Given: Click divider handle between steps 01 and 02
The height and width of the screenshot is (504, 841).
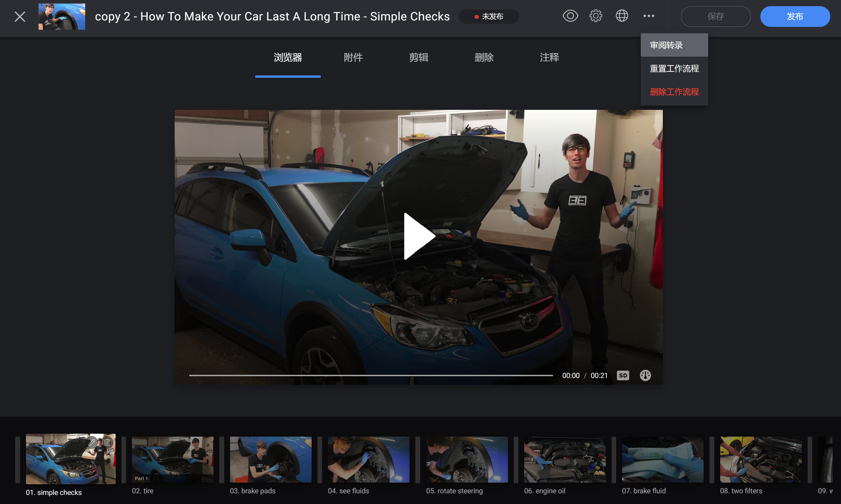Looking at the screenshot, I should pos(124,460).
